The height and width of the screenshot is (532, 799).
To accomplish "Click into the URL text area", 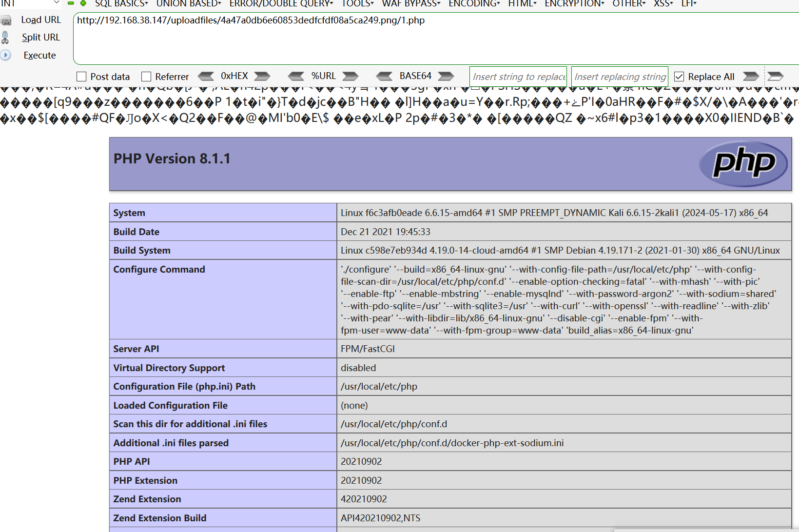I will click(436, 39).
